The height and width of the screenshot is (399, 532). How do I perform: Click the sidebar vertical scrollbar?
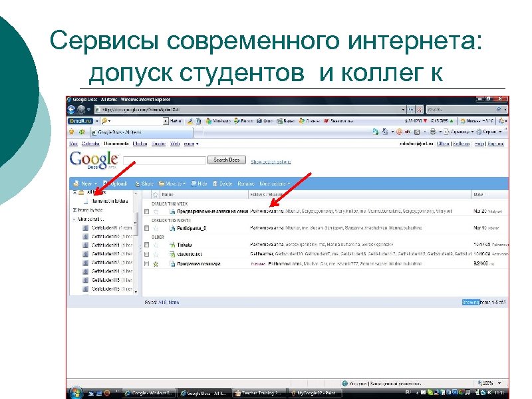point(136,243)
